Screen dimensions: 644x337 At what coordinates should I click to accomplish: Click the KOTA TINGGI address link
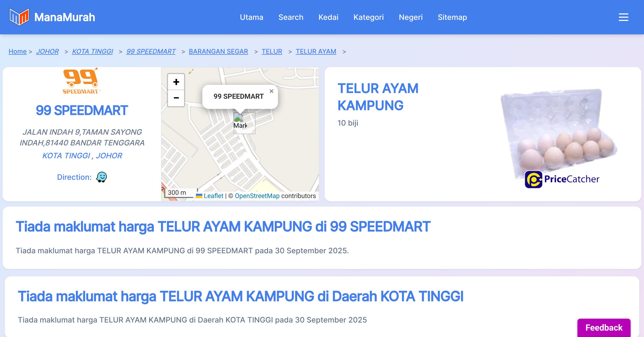(66, 156)
